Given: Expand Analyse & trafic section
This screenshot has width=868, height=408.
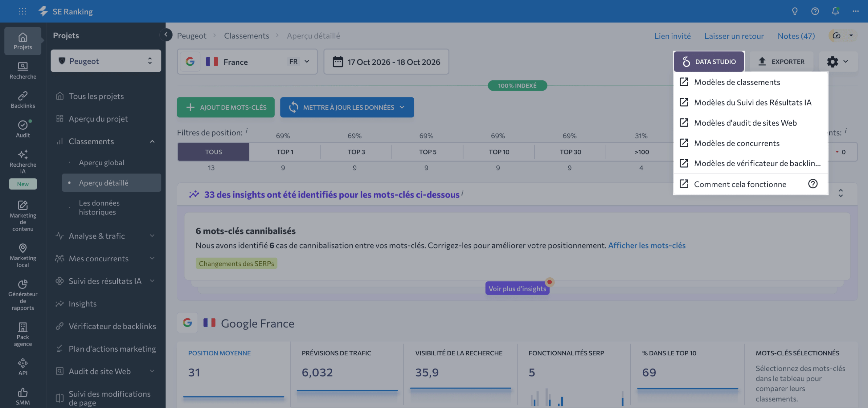Looking at the screenshot, I should pos(152,236).
